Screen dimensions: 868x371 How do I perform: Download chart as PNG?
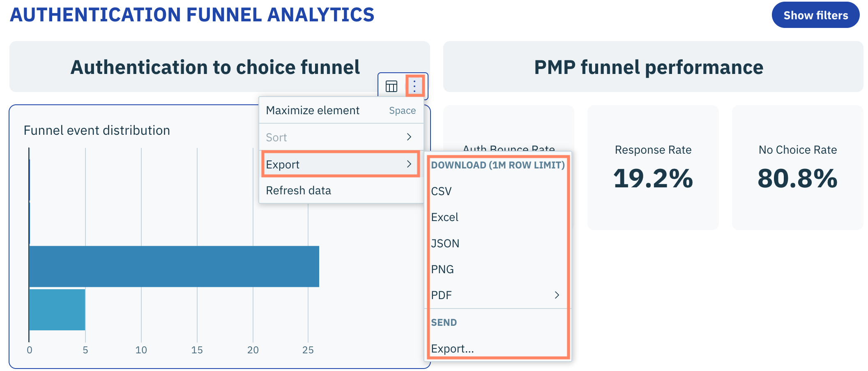[x=442, y=270]
